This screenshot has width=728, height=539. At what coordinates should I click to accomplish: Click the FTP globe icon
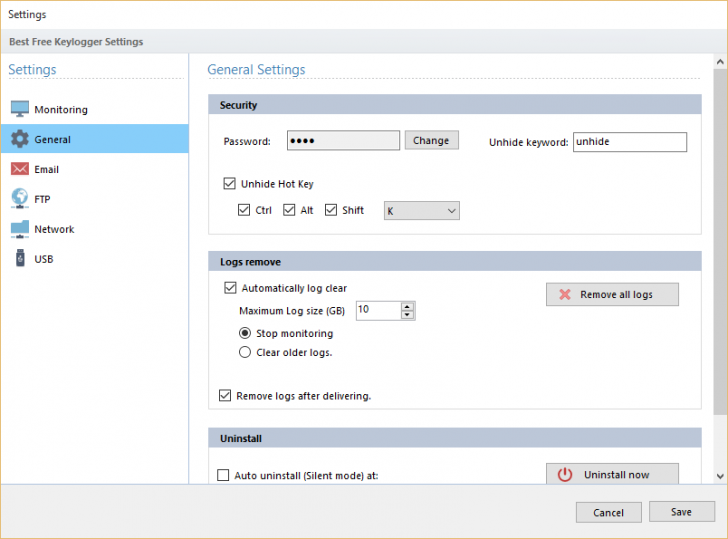click(x=20, y=198)
